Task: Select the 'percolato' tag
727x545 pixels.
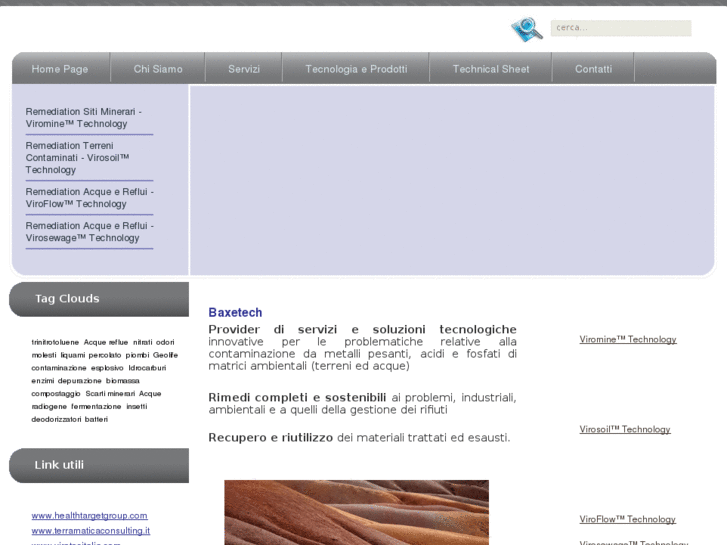Action: coord(105,355)
